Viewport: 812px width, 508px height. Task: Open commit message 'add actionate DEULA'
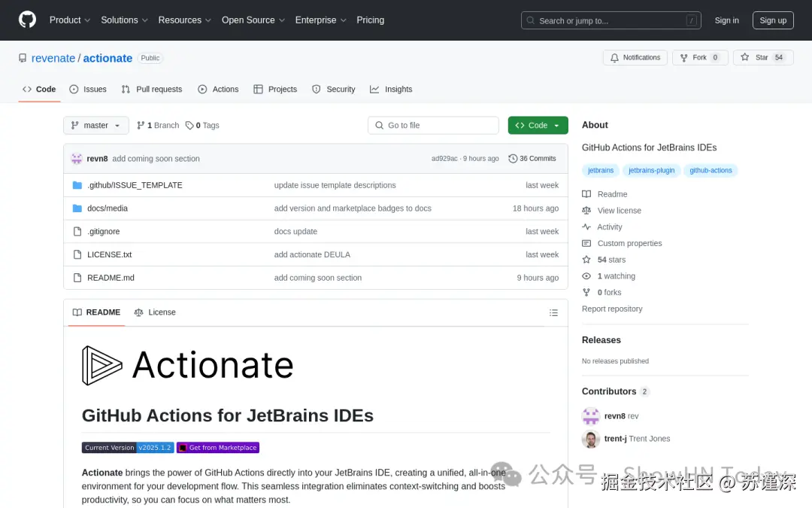(312, 254)
